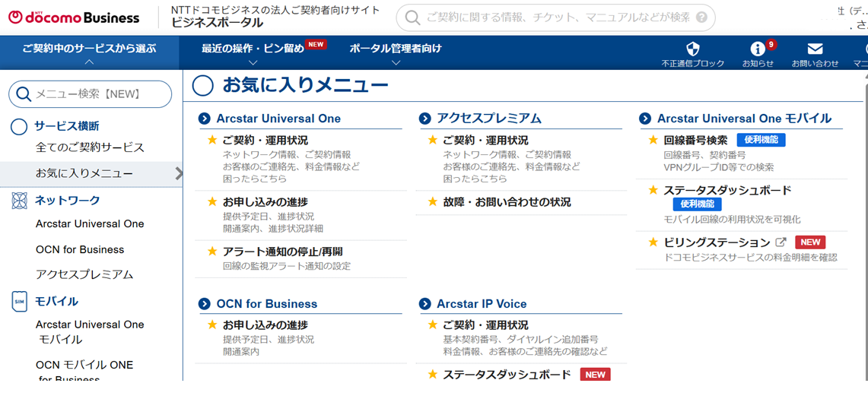The width and height of the screenshot is (868, 399).
Task: Click the top contract information search box
Action: pyautogui.click(x=555, y=17)
